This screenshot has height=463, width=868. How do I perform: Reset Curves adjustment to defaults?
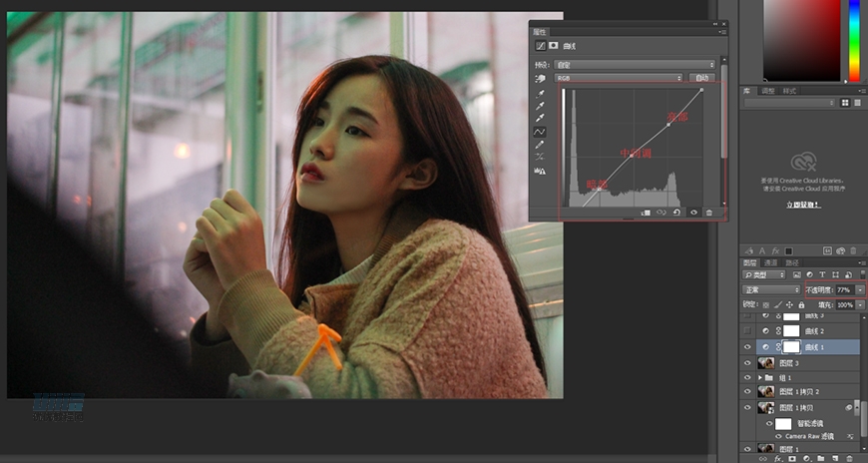click(676, 213)
